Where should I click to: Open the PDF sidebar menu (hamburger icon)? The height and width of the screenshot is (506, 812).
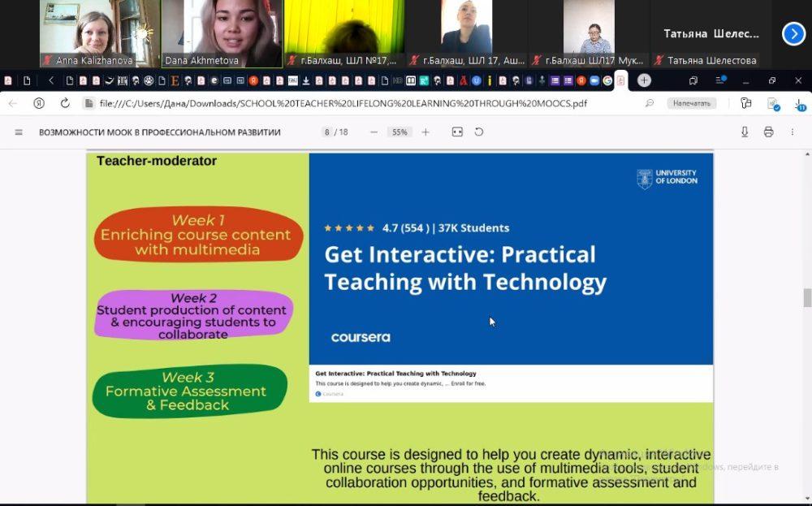point(19,132)
